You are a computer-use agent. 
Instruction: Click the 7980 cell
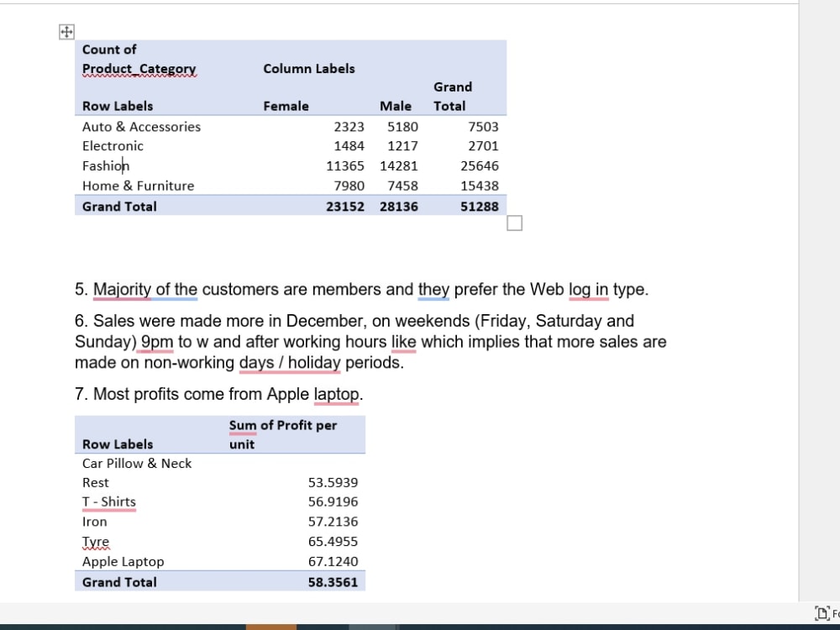coord(349,186)
